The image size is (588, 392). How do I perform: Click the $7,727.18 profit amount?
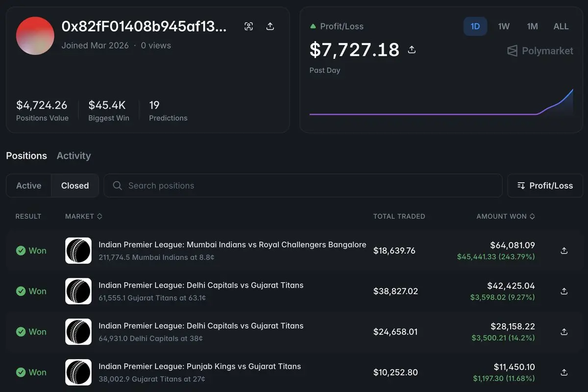(355, 49)
